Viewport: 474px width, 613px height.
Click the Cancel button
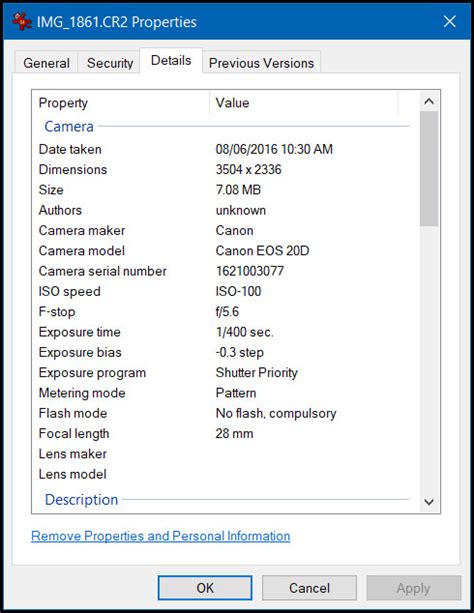(309, 588)
